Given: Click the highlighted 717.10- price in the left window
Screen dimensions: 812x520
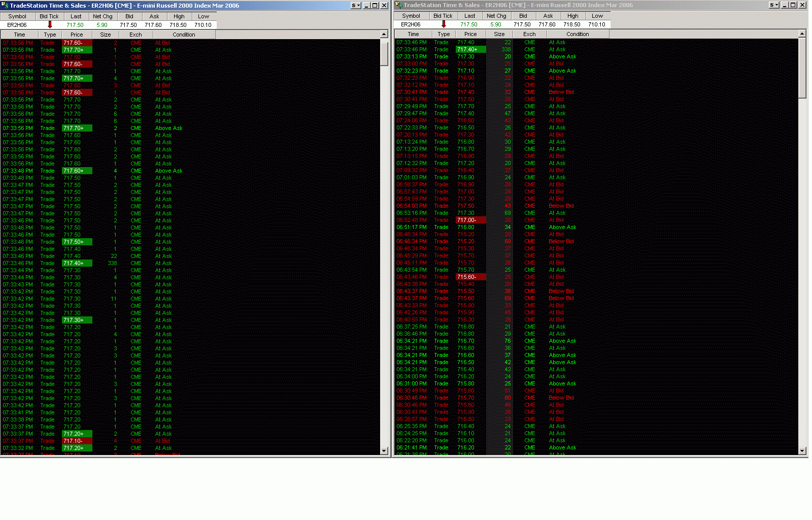Looking at the screenshot, I should point(77,441).
